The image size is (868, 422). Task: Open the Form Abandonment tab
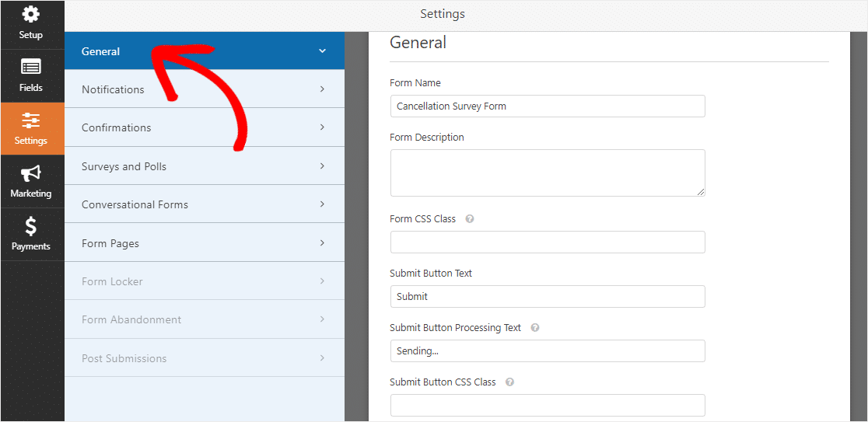point(205,319)
